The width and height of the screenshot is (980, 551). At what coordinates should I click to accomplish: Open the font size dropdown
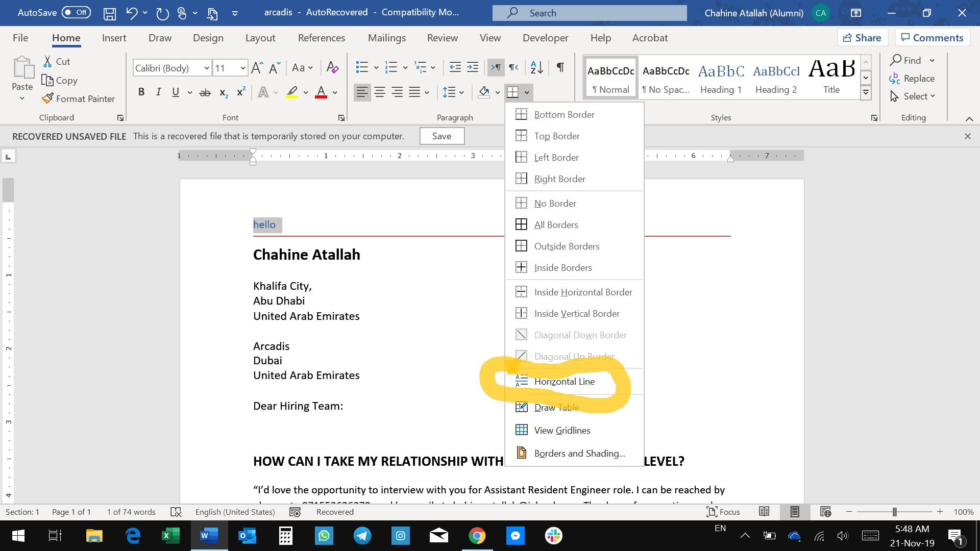[x=243, y=68]
